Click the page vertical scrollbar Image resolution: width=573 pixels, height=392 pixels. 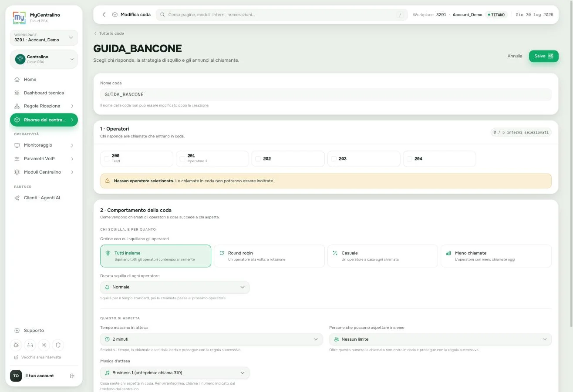tap(571, 164)
